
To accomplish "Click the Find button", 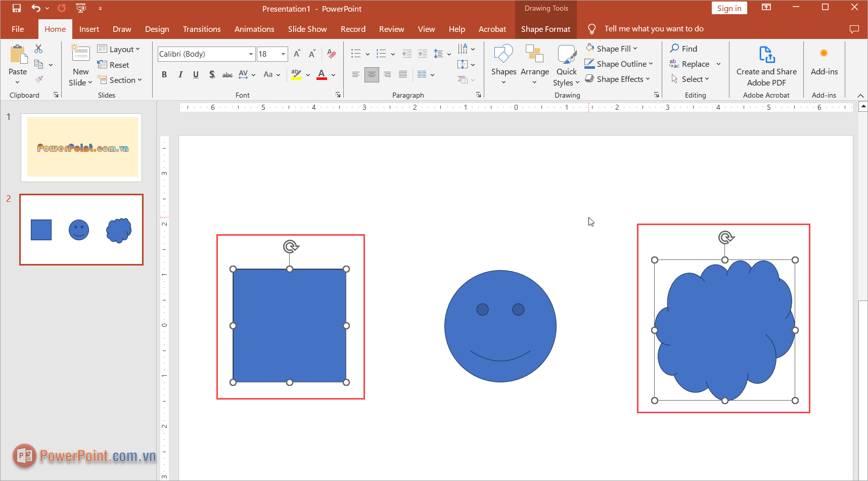I will coord(683,49).
